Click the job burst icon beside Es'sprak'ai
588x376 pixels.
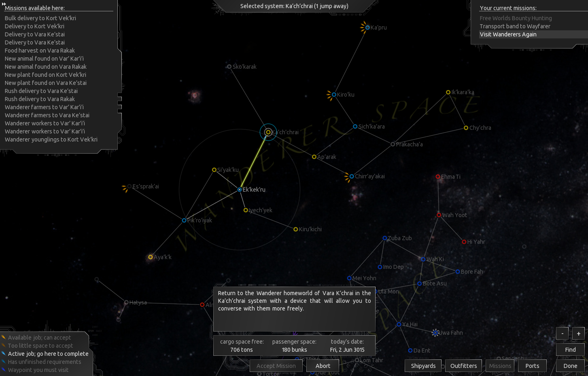tap(125, 188)
